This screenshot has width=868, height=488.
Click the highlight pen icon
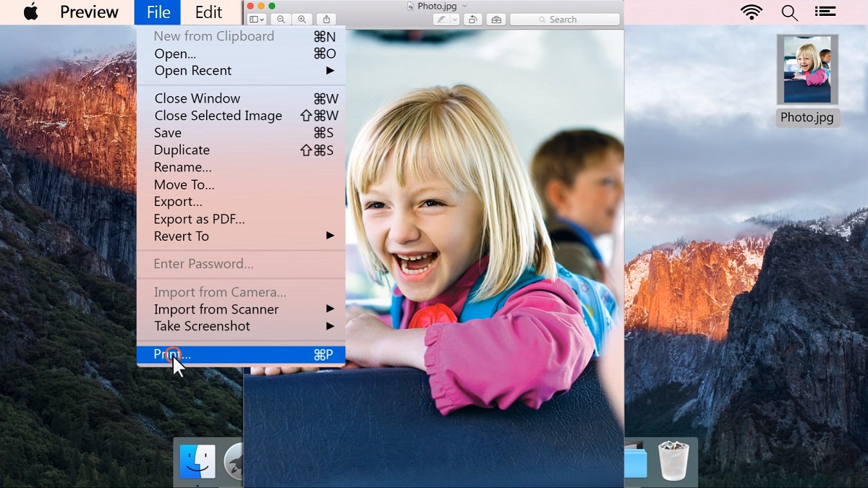pos(441,20)
